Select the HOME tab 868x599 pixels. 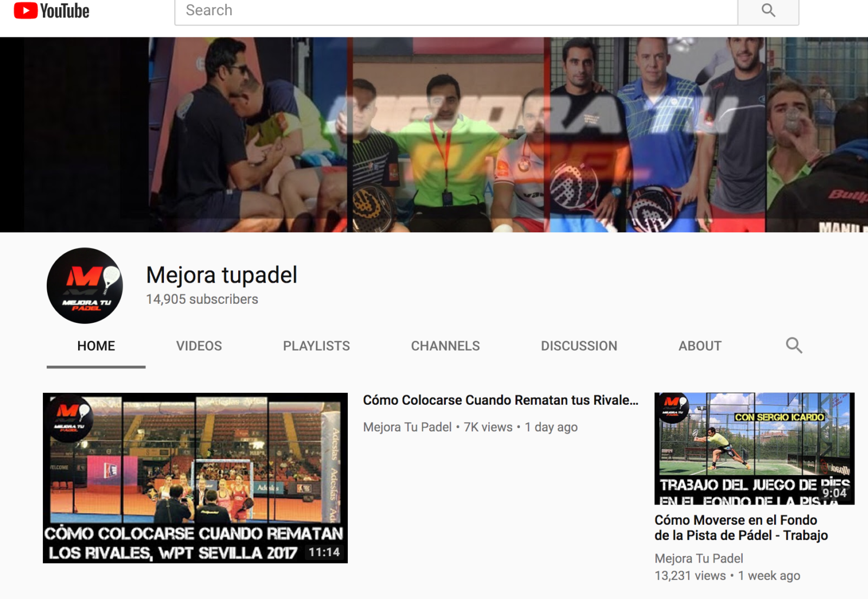(x=95, y=346)
